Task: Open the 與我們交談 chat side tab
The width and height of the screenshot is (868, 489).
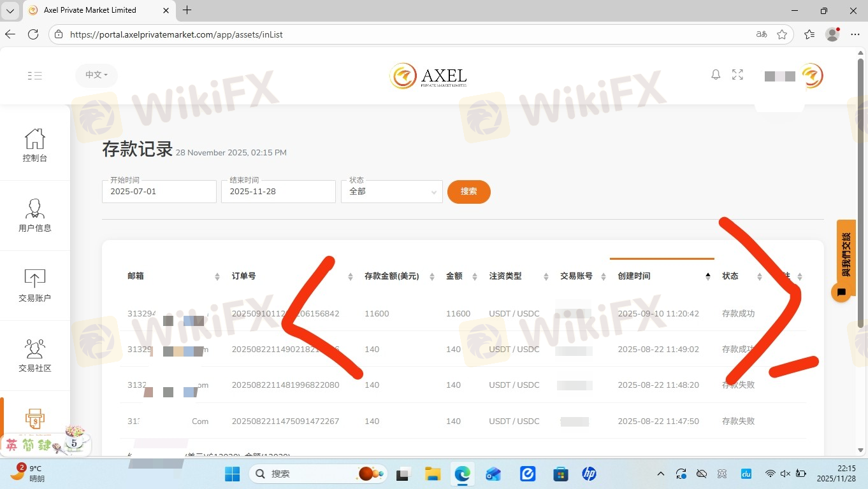Action: pyautogui.click(x=846, y=253)
